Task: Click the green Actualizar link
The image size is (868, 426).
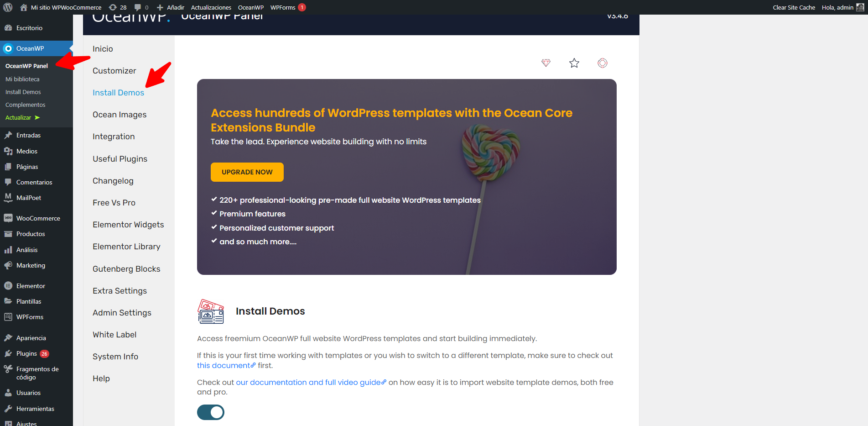Action: (x=22, y=117)
